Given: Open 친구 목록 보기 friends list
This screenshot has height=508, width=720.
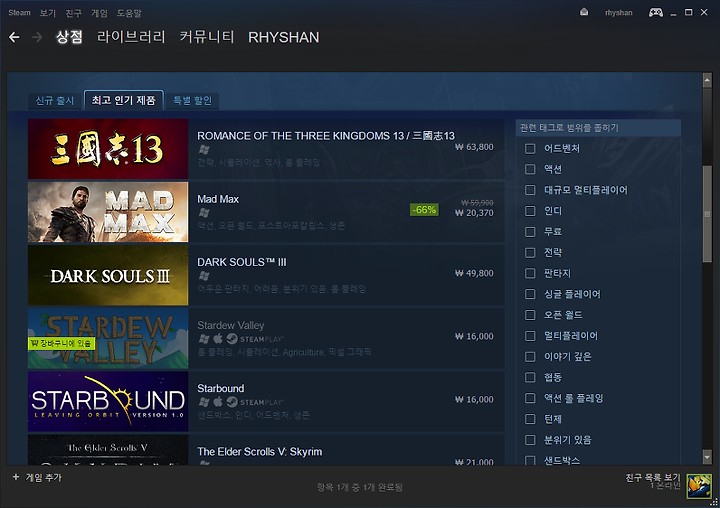Looking at the screenshot, I should tap(652, 478).
